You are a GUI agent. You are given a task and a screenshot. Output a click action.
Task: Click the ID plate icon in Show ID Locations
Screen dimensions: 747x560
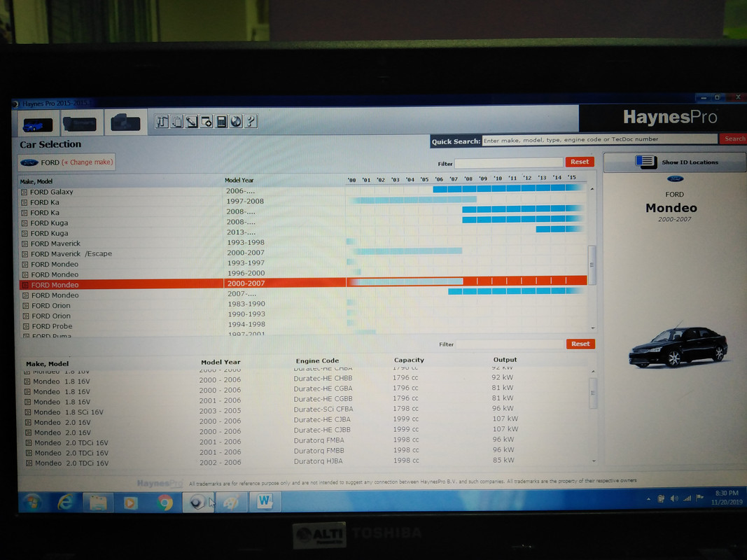pyautogui.click(x=646, y=162)
